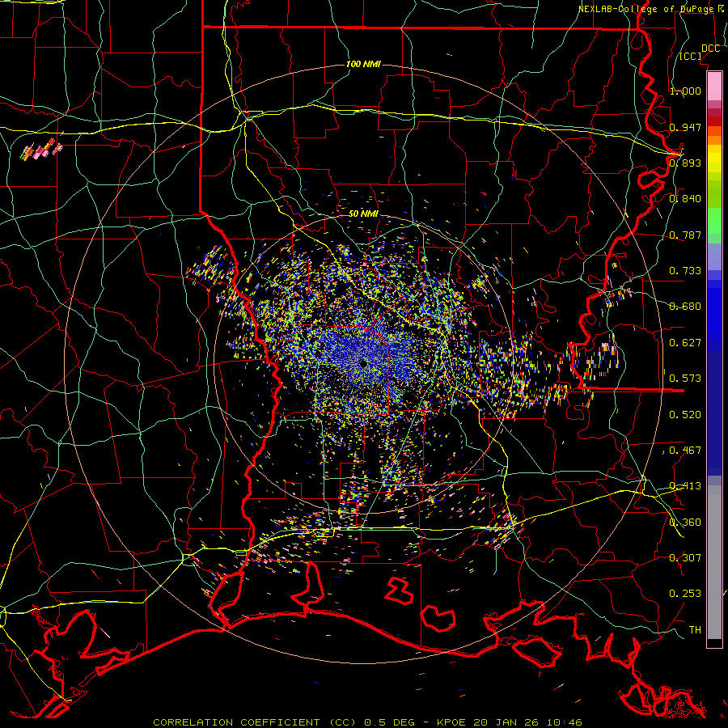Select the 0.947 legend value
The image size is (728, 728).
[685, 127]
